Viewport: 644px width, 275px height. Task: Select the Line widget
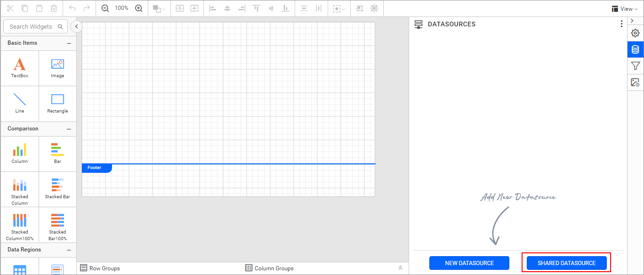tap(20, 103)
